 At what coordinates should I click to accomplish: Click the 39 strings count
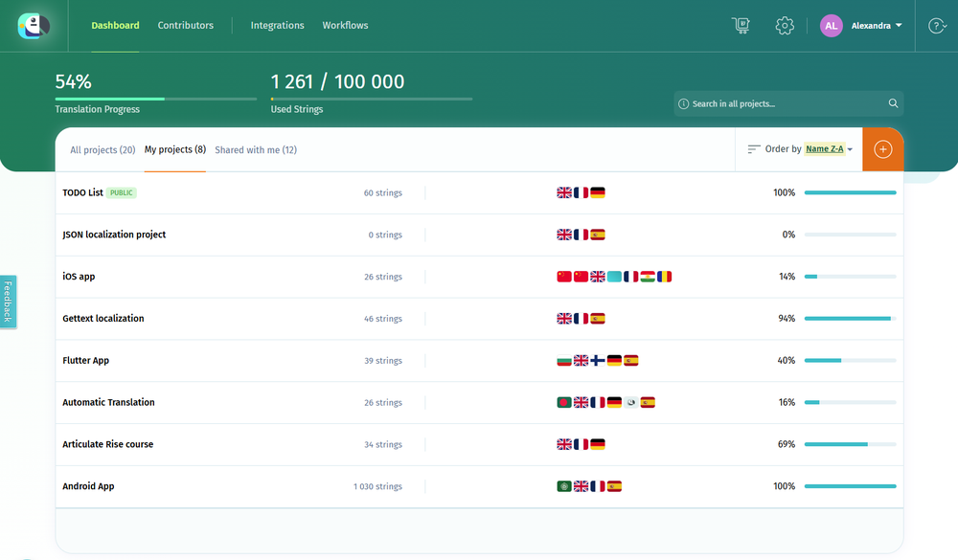coord(383,361)
